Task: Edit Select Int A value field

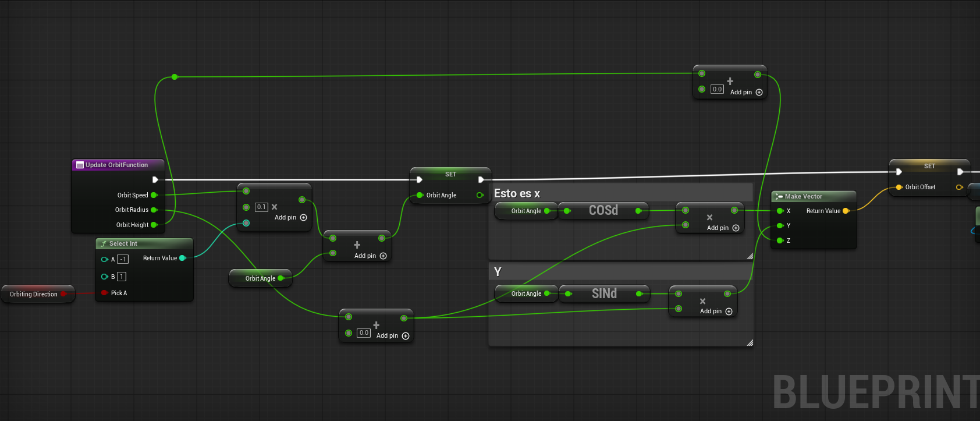Action: (123, 259)
